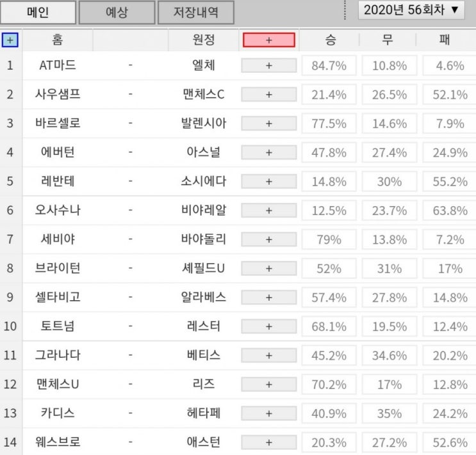Click away team name 레스터
The height and width of the screenshot is (455, 476).
(x=204, y=326)
